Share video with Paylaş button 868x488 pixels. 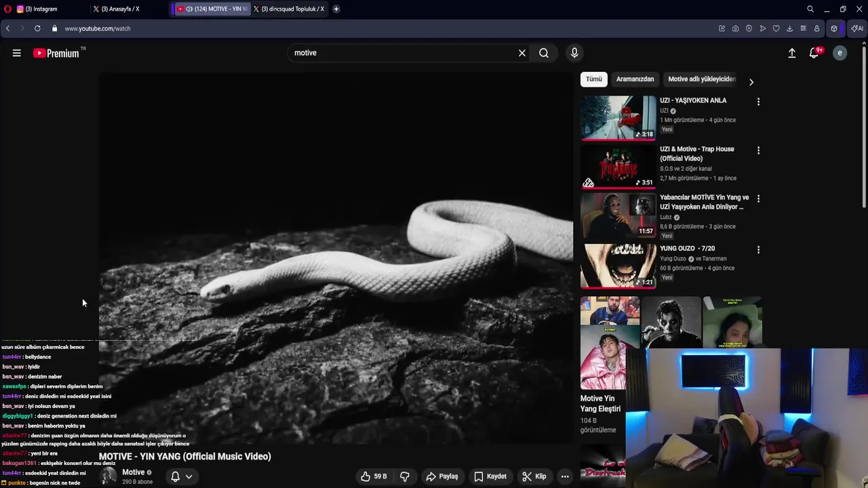[442, 476]
